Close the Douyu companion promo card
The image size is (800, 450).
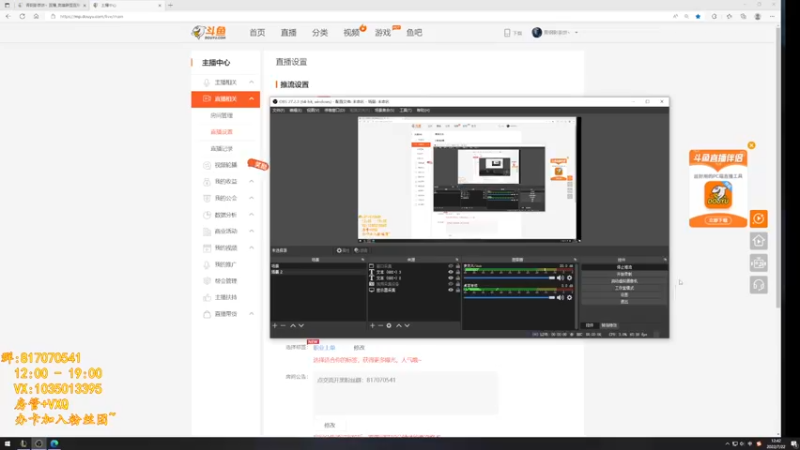(x=752, y=145)
